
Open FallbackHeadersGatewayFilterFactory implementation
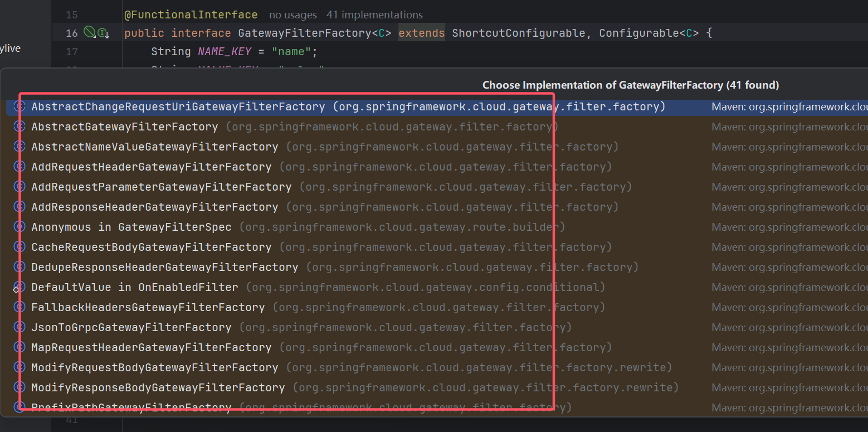click(437, 307)
